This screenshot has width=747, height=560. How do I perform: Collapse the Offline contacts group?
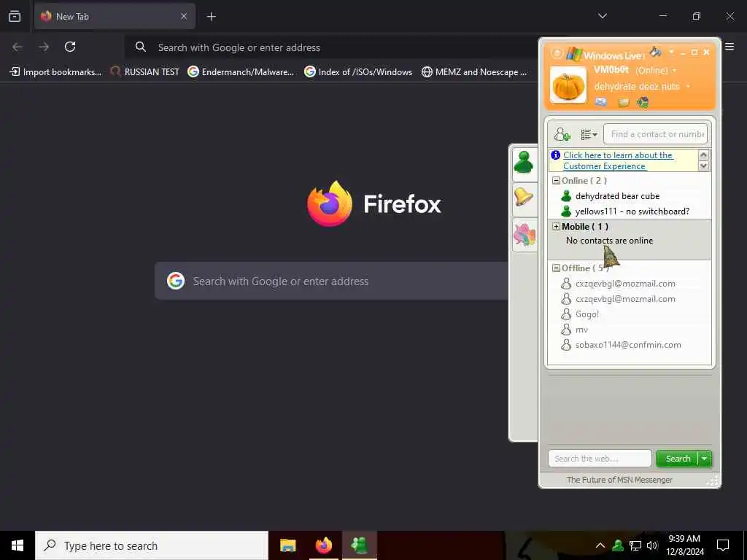pos(555,268)
